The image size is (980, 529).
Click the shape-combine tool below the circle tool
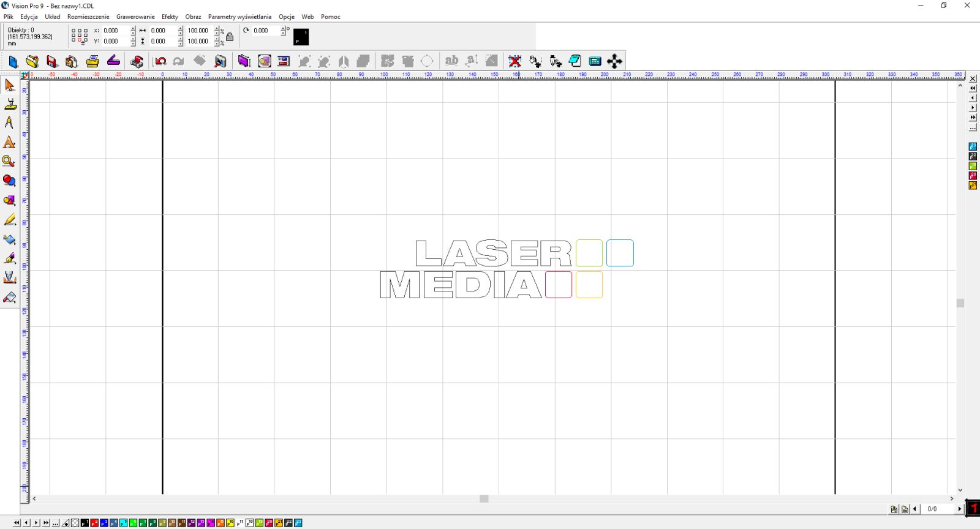click(9, 200)
